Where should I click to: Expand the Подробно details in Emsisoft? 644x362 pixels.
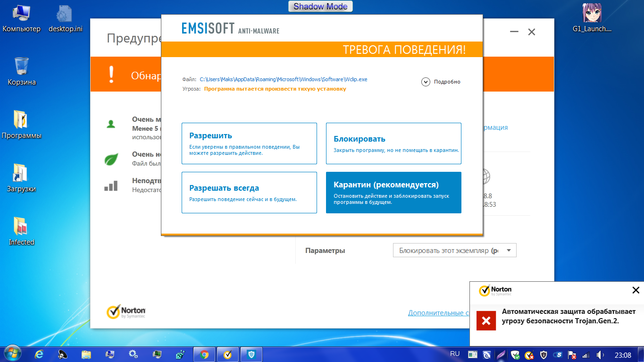[441, 82]
